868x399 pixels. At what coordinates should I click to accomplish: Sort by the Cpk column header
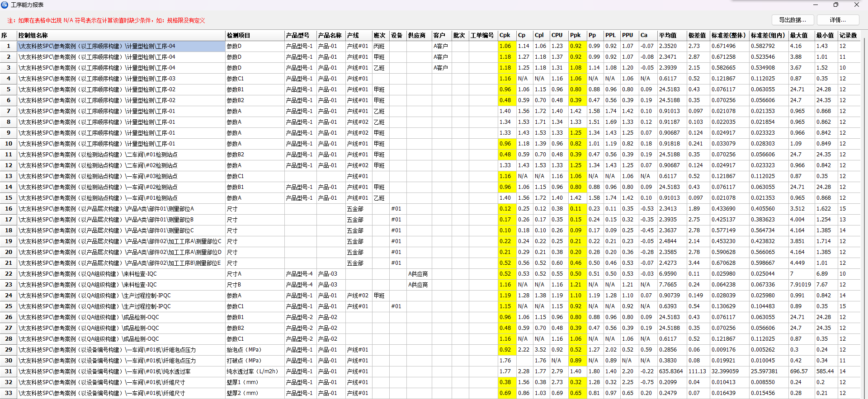click(x=505, y=35)
